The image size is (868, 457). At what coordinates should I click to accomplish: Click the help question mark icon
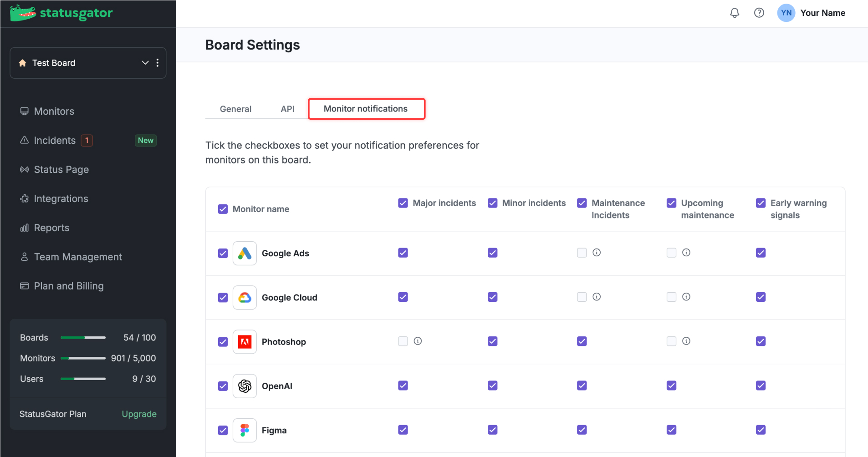[x=759, y=13]
